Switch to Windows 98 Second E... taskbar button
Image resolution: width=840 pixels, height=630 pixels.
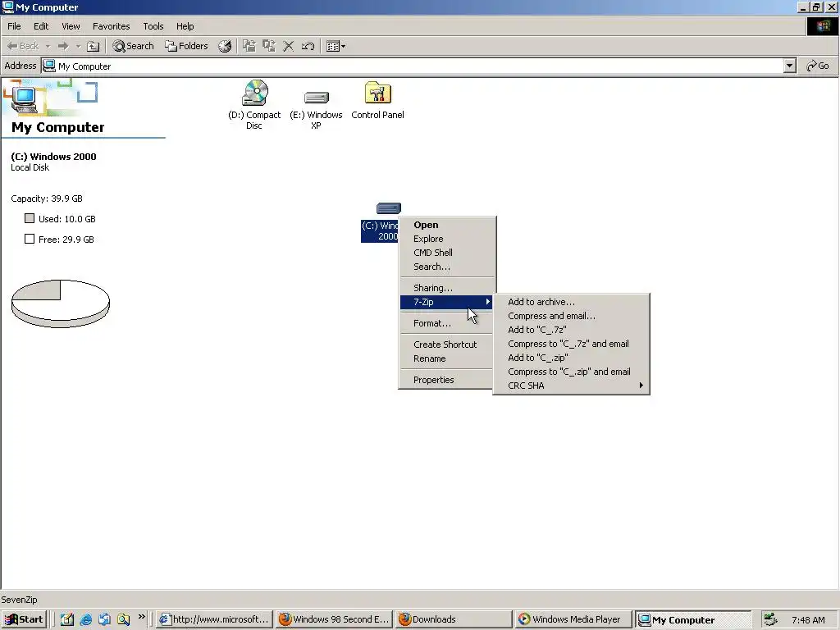pos(335,620)
